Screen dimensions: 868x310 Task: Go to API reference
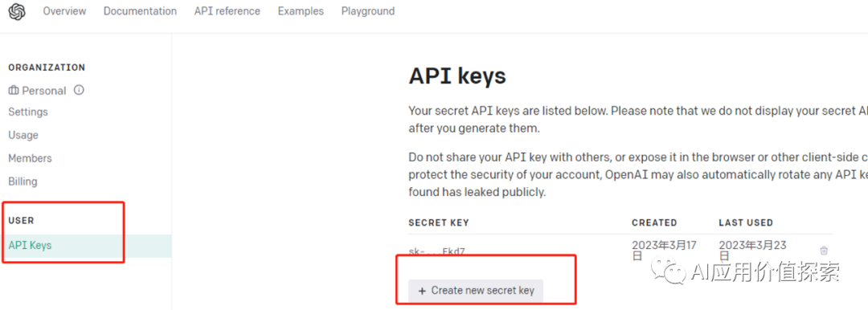pyautogui.click(x=227, y=11)
